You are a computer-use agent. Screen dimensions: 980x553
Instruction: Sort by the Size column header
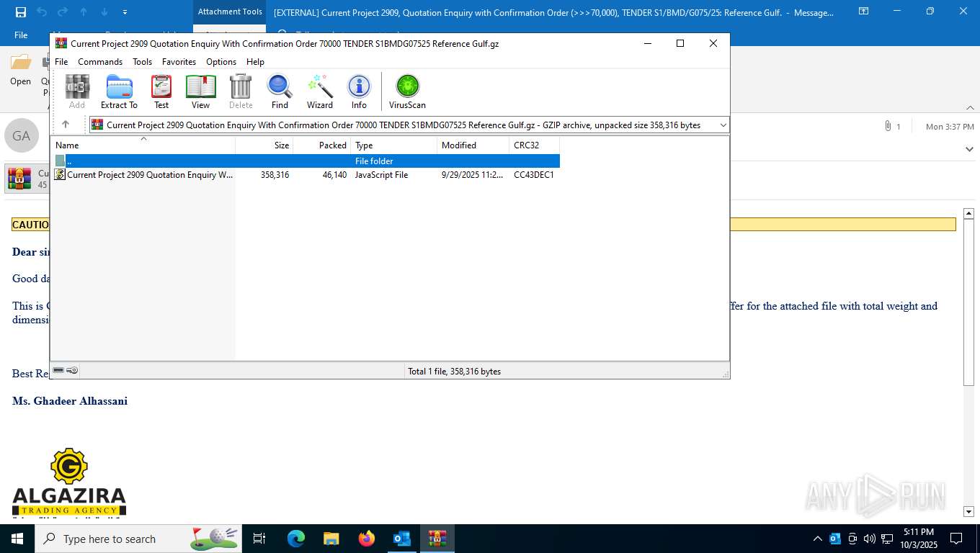click(264, 145)
